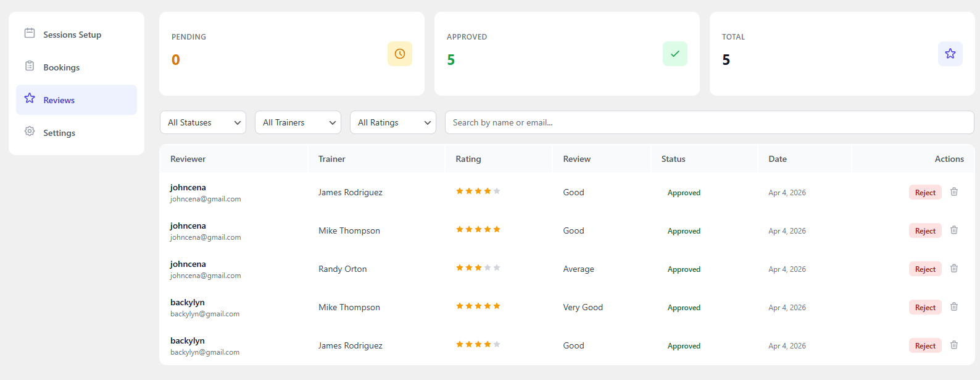980x380 pixels.
Task: Open the Reviews sidebar item
Action: tap(59, 100)
